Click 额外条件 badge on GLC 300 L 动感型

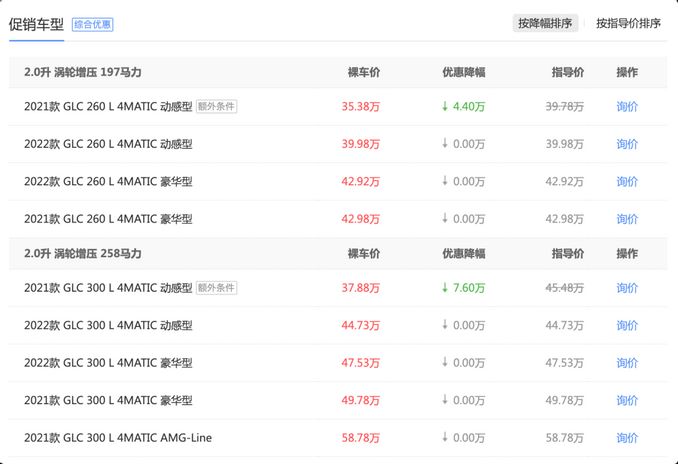[217, 288]
